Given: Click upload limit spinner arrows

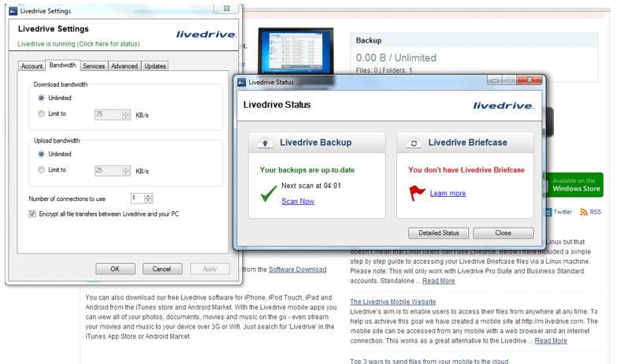Looking at the screenshot, I should (126, 171).
